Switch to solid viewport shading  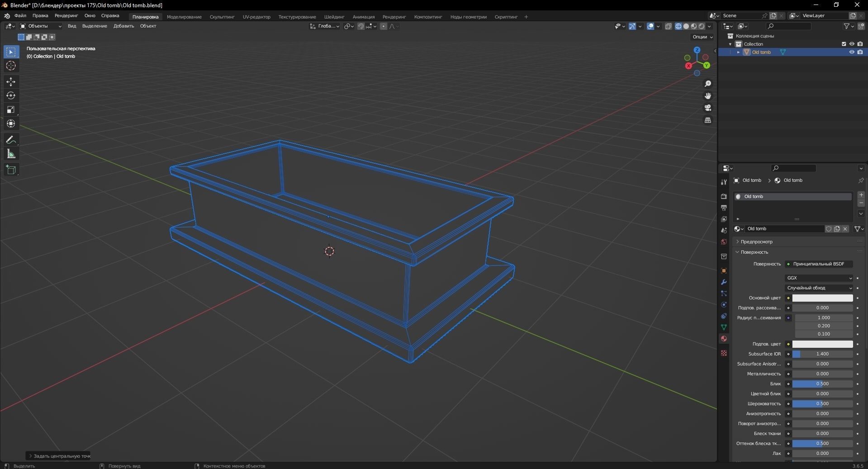point(686,26)
